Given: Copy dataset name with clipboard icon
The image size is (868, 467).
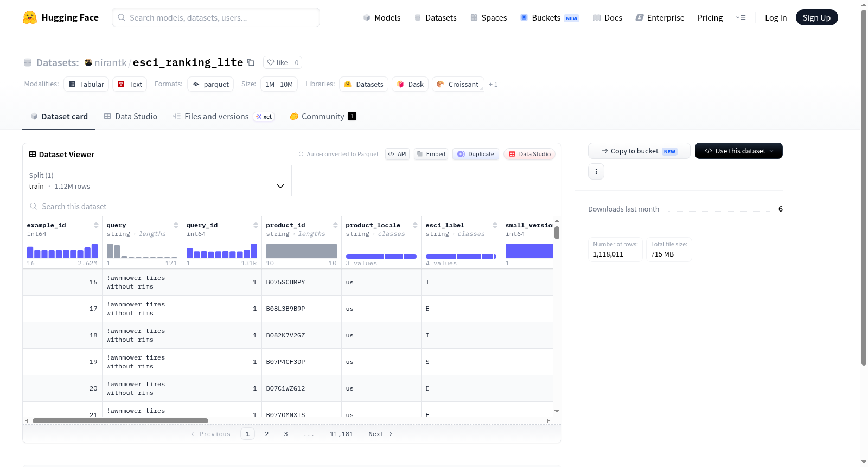Looking at the screenshot, I should (x=251, y=62).
